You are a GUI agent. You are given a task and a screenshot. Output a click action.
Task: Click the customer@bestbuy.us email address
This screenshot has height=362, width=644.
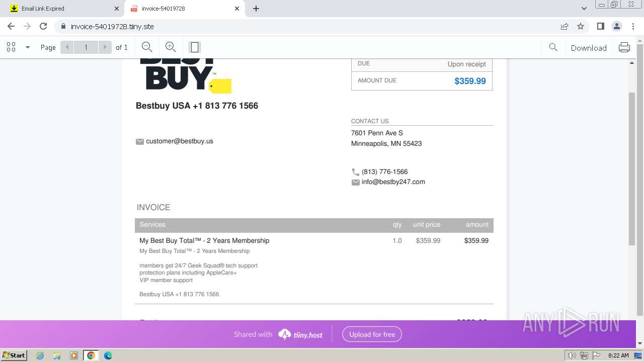click(180, 141)
